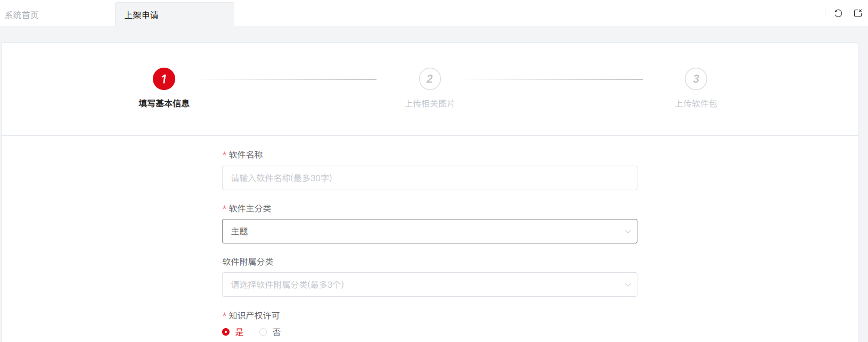Select the 否 radio button
868x342 pixels.
[x=263, y=332]
